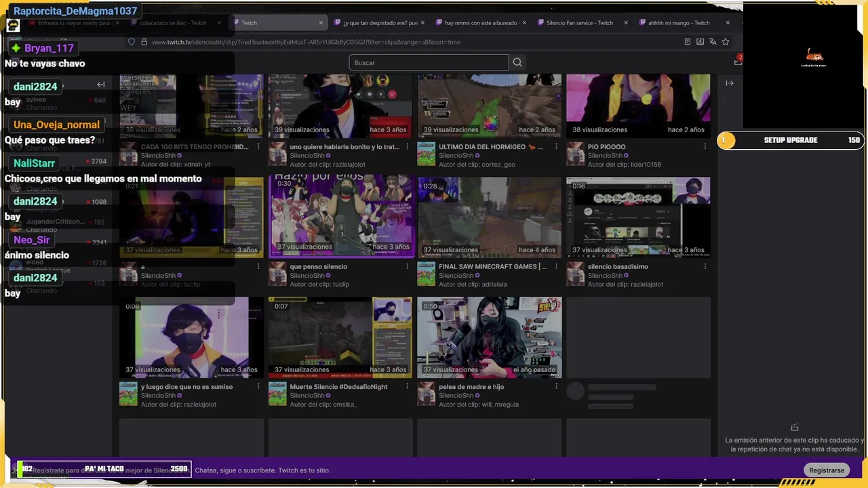
Task: Close the 'Silencio Fan service' browser tab
Action: 625,23
